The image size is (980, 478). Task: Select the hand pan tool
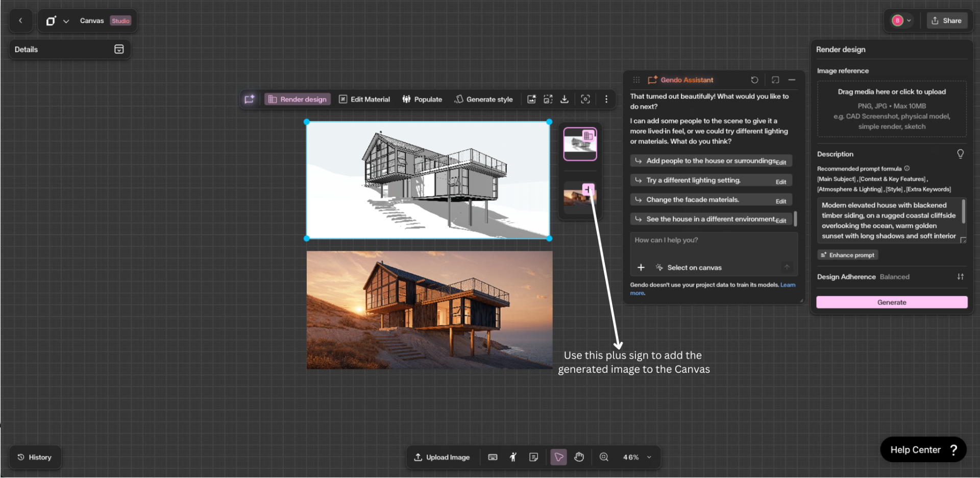pyautogui.click(x=579, y=457)
